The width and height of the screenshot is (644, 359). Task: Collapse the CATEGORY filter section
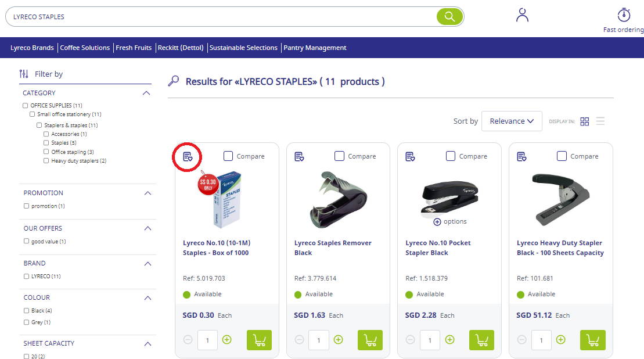click(146, 94)
